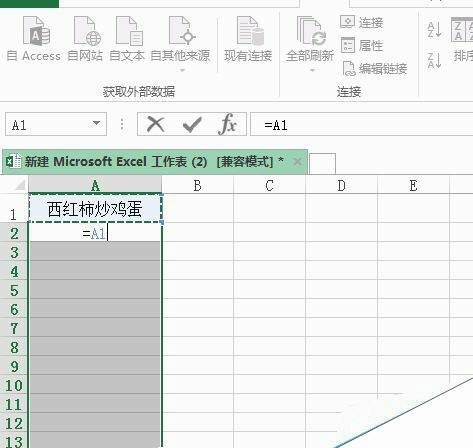The height and width of the screenshot is (448, 473).
Task: Select row 3 header
Action: click(x=14, y=252)
